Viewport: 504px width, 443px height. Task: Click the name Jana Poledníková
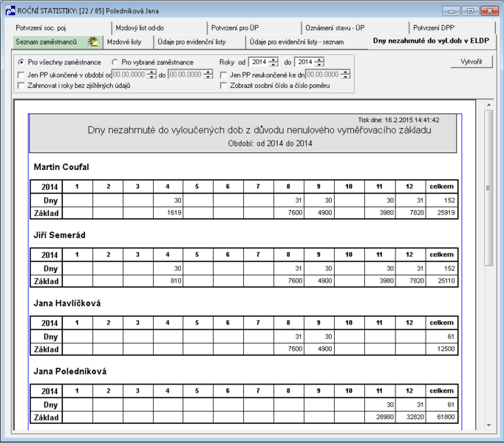tap(70, 371)
